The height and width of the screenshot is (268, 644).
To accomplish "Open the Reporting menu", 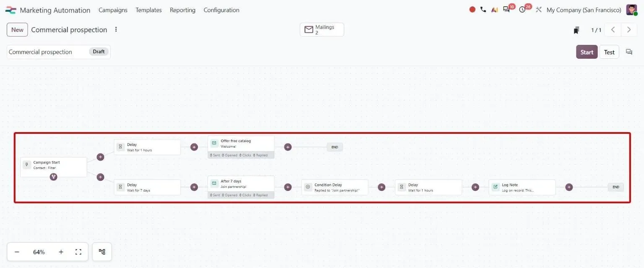I will click(x=182, y=10).
